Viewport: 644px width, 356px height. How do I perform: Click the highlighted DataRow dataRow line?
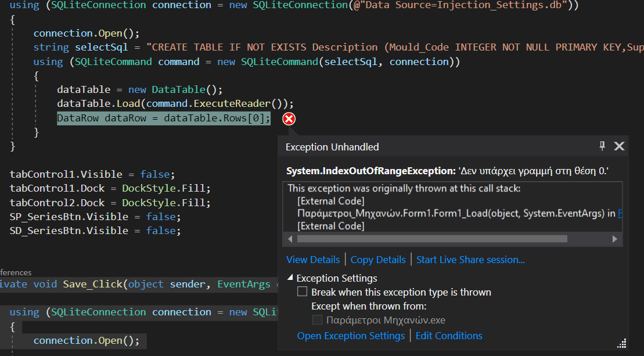(x=163, y=118)
